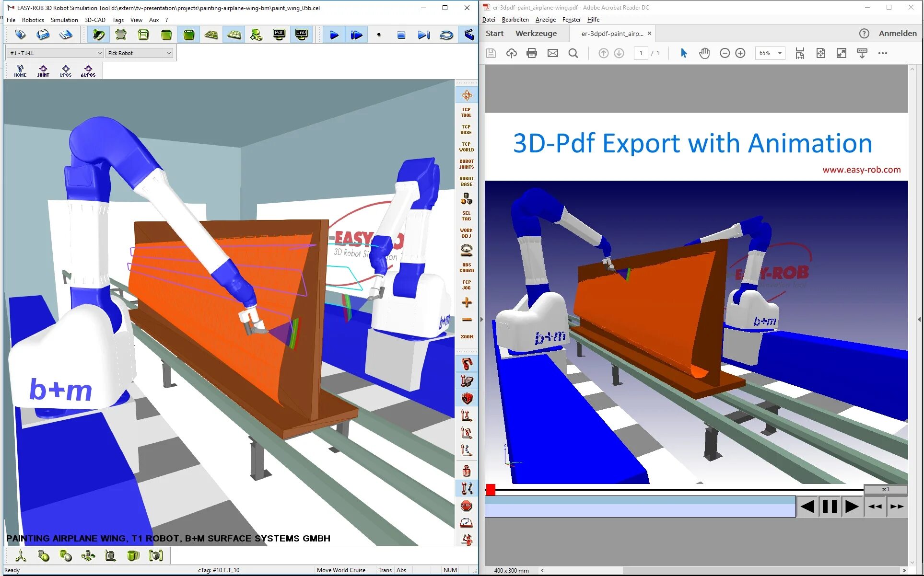Click the red animation timeline marker

[491, 490]
